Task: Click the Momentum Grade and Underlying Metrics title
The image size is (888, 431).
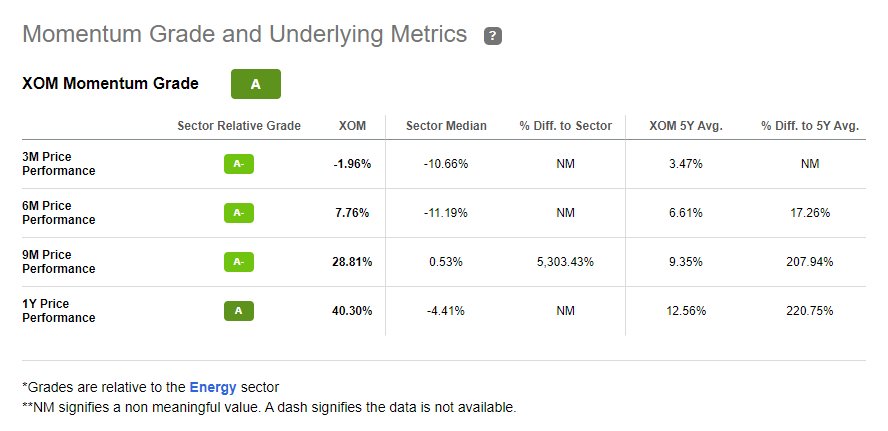Action: point(245,35)
